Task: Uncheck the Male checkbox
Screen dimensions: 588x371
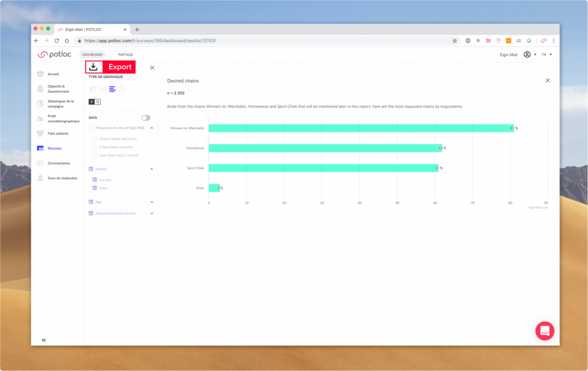Action: click(95, 188)
